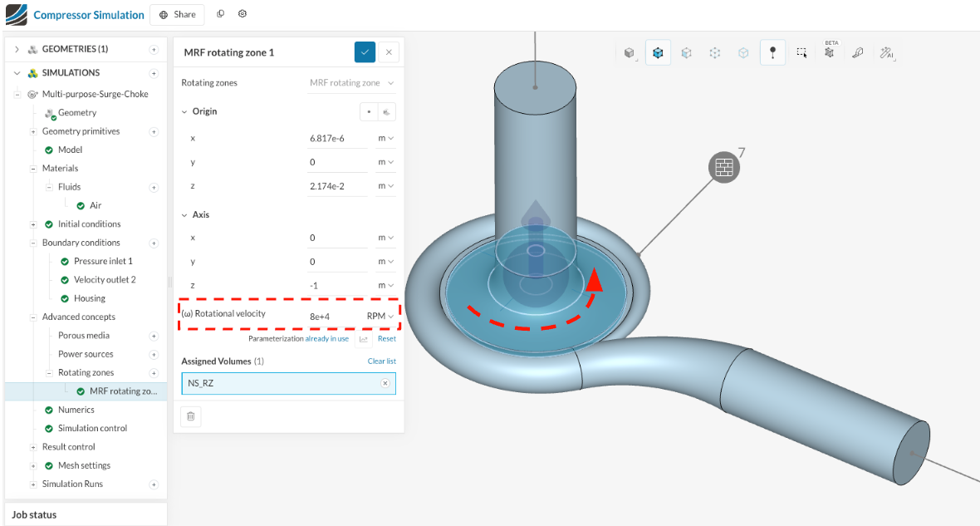Click the wall boundary marker 7 in viewer
Screen dimensions: 980x526
click(x=723, y=168)
